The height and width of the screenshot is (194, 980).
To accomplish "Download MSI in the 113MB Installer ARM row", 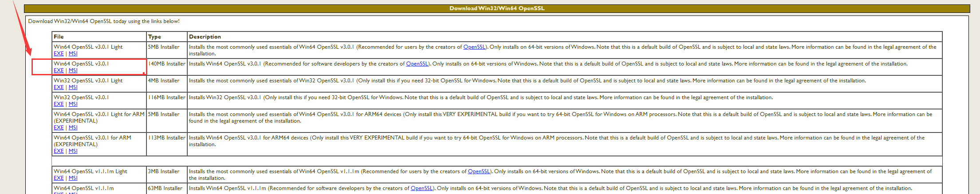I will [x=73, y=151].
